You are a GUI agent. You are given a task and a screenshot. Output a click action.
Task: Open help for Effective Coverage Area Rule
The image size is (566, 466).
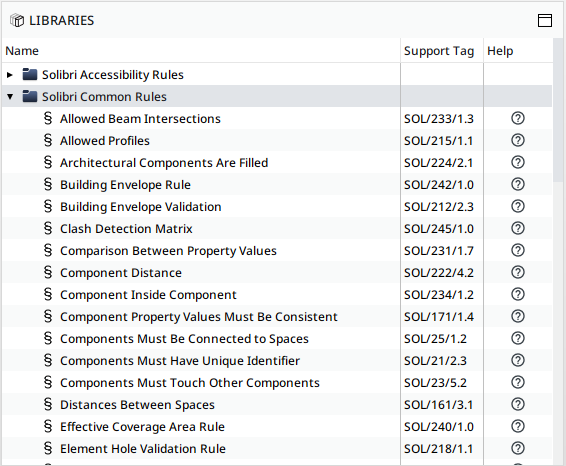coord(518,427)
